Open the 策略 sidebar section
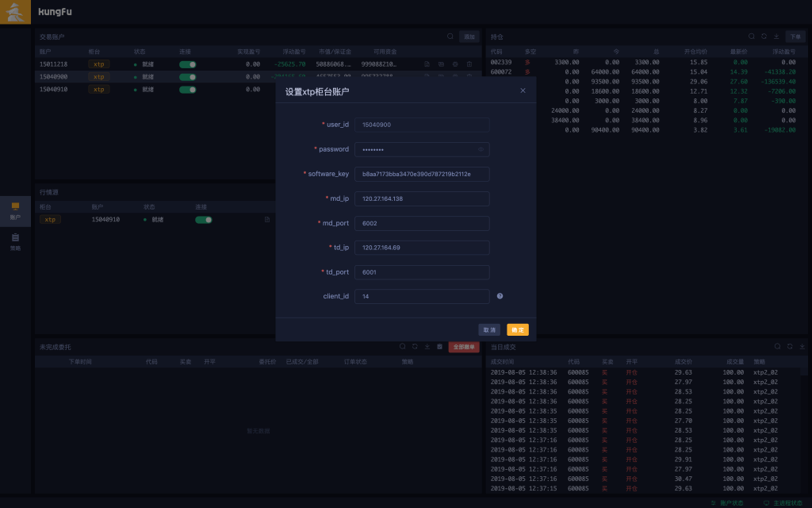 [15, 242]
